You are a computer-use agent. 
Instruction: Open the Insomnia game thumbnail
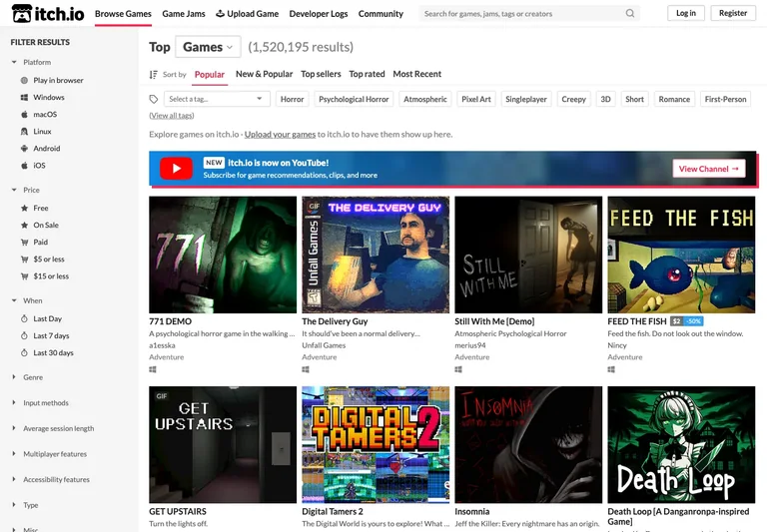click(x=528, y=444)
